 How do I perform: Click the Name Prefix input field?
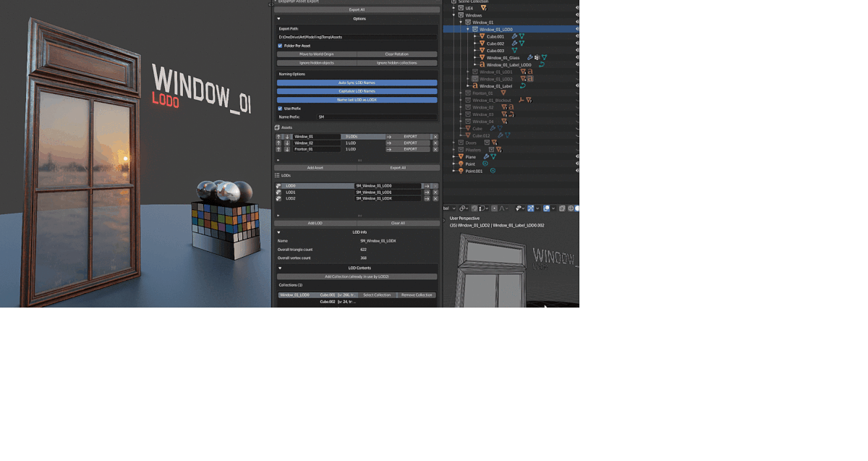377,117
